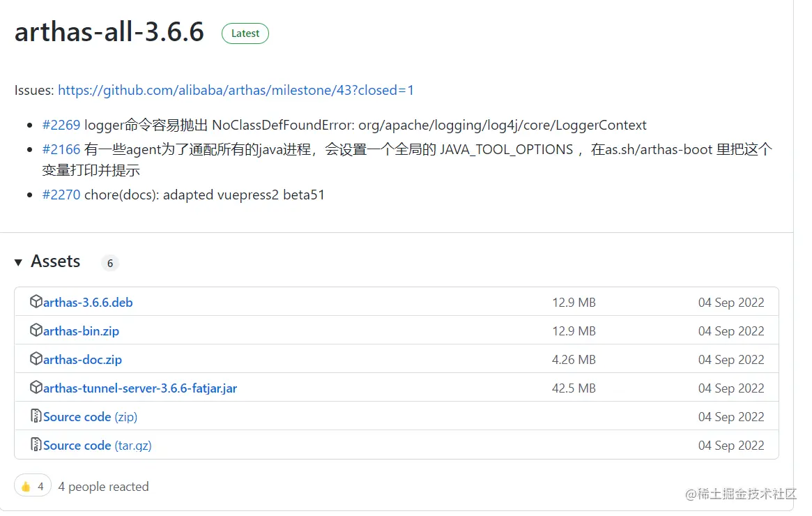Open issue #2166 link
The width and height of the screenshot is (812, 516).
click(x=61, y=150)
